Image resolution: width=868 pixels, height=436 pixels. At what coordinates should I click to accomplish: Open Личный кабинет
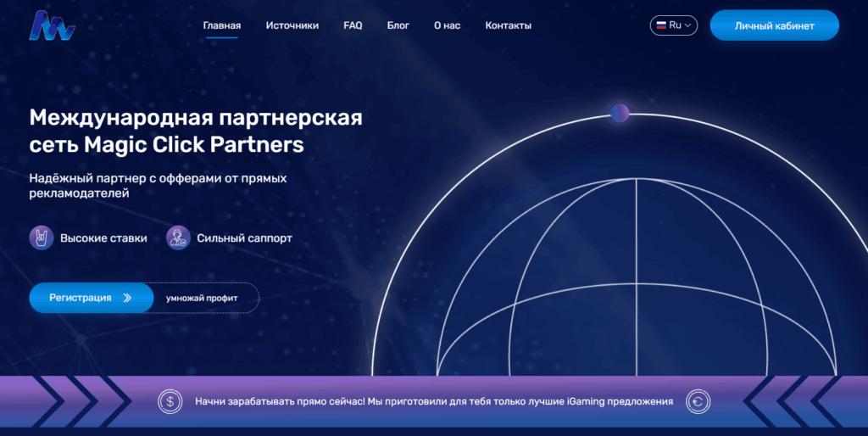pyautogui.click(x=775, y=25)
